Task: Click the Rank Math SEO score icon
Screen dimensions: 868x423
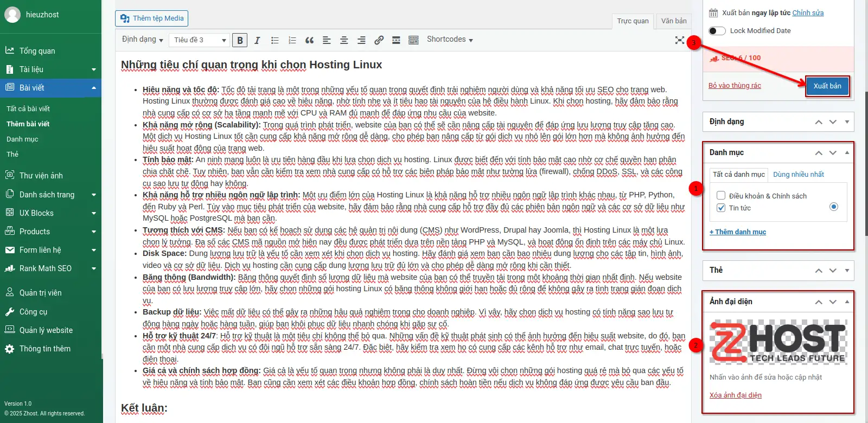Action: coord(714,59)
